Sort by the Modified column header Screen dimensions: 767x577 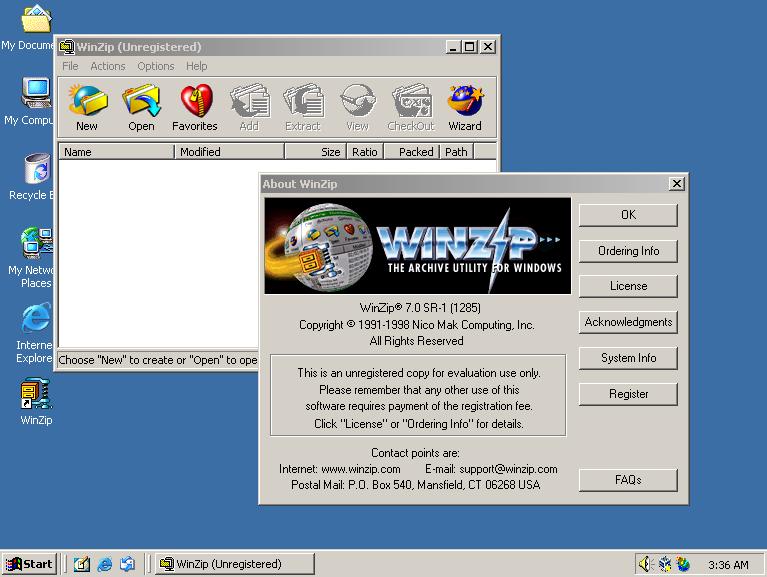click(229, 152)
